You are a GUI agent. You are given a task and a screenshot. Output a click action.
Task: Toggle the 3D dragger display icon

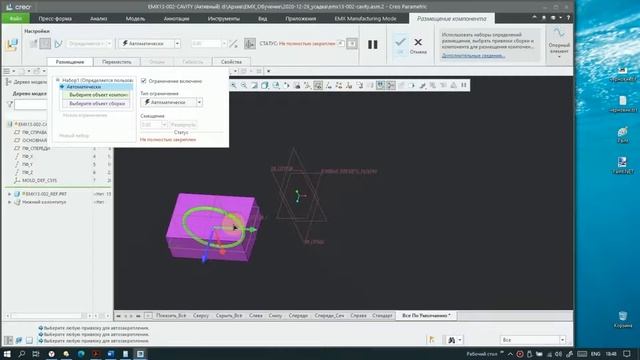(250, 44)
